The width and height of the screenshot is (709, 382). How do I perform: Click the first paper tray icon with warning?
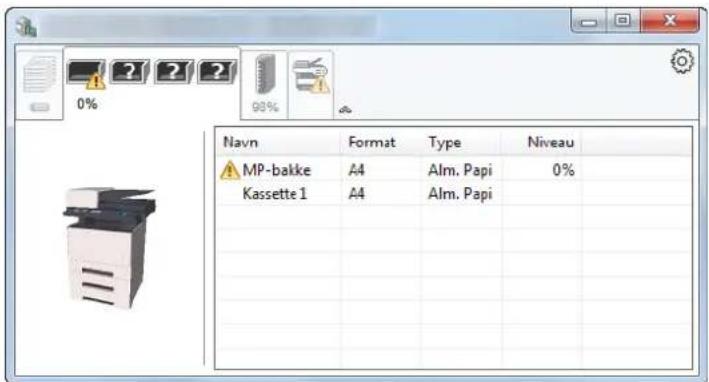[x=86, y=73]
